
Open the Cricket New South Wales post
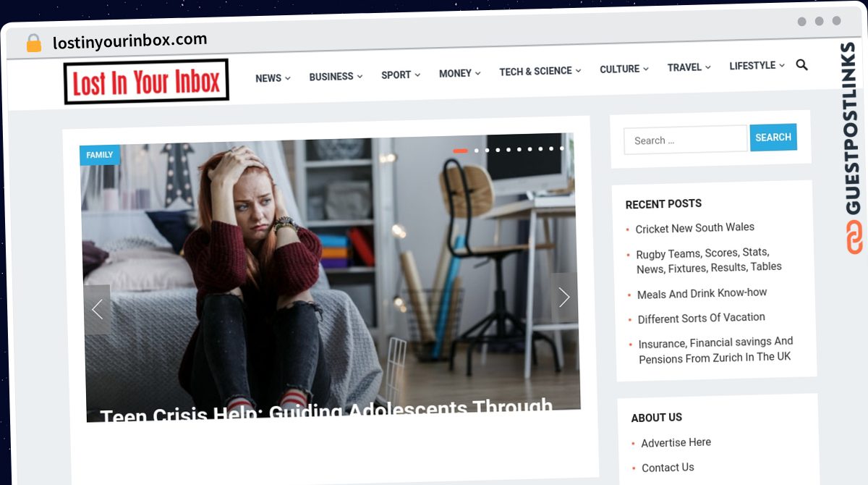(x=695, y=228)
